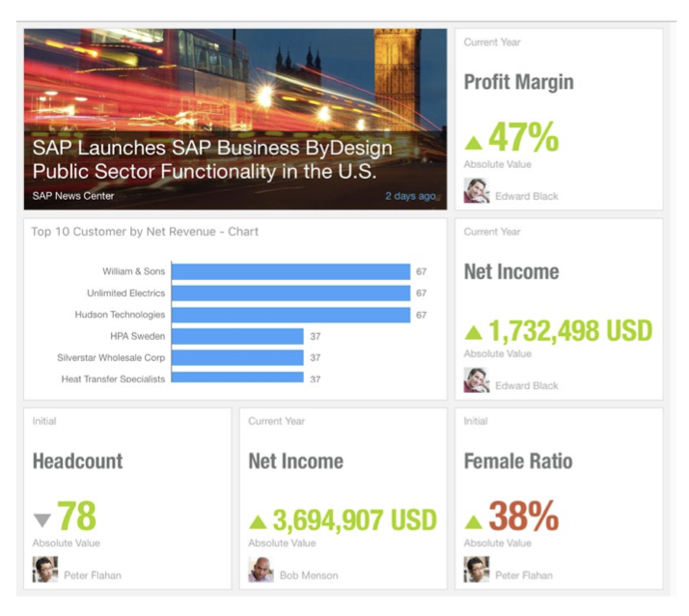Click the 67 value next to William & Sons
Viewport: 689px width, 616px height.
point(421,271)
